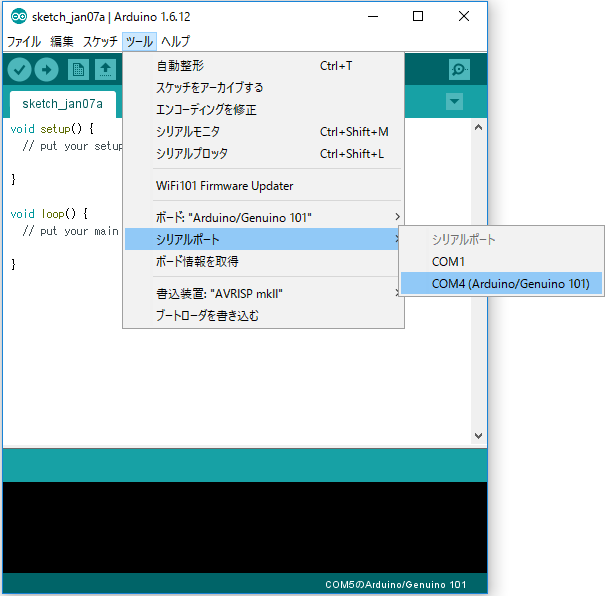Click the New sketch document icon

point(78,70)
